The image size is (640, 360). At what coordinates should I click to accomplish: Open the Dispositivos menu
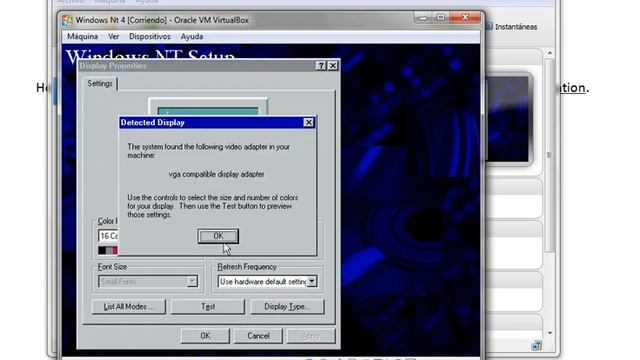(x=150, y=36)
